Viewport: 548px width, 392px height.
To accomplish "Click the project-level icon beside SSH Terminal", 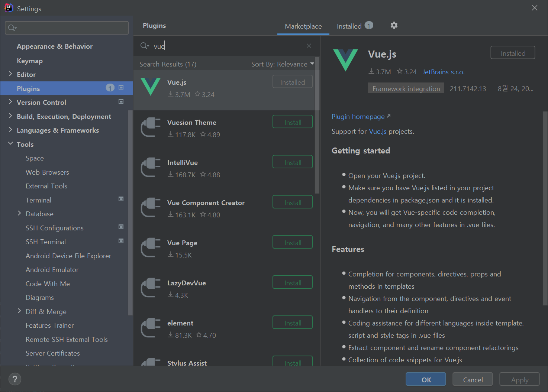I will tap(121, 241).
